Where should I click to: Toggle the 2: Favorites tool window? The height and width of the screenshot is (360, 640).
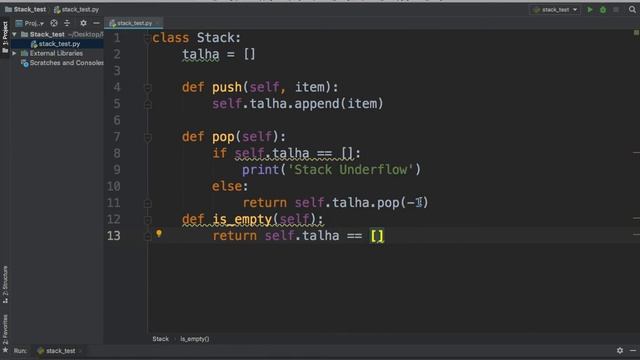tap(5, 333)
